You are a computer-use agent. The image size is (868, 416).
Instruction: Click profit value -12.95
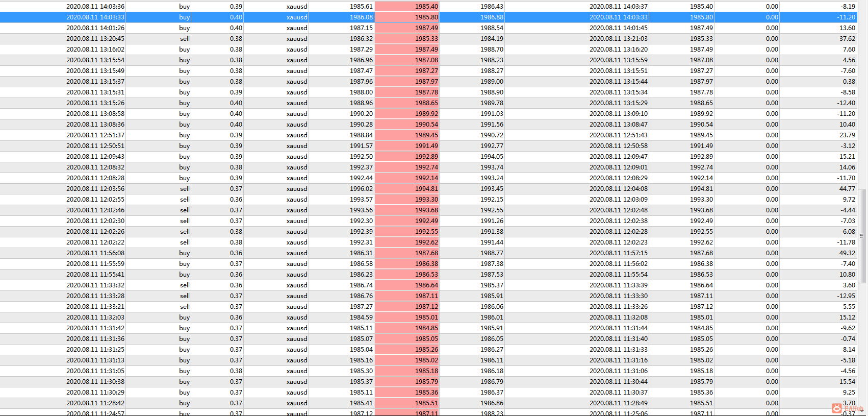(846, 296)
